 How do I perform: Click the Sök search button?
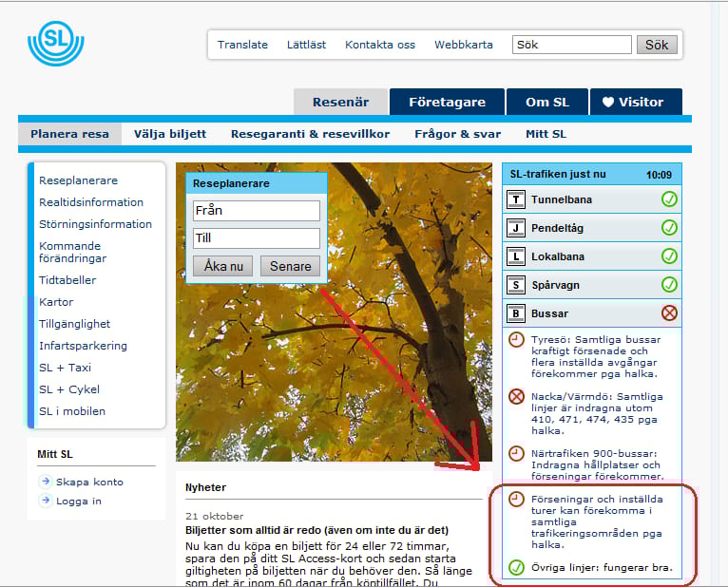click(657, 45)
